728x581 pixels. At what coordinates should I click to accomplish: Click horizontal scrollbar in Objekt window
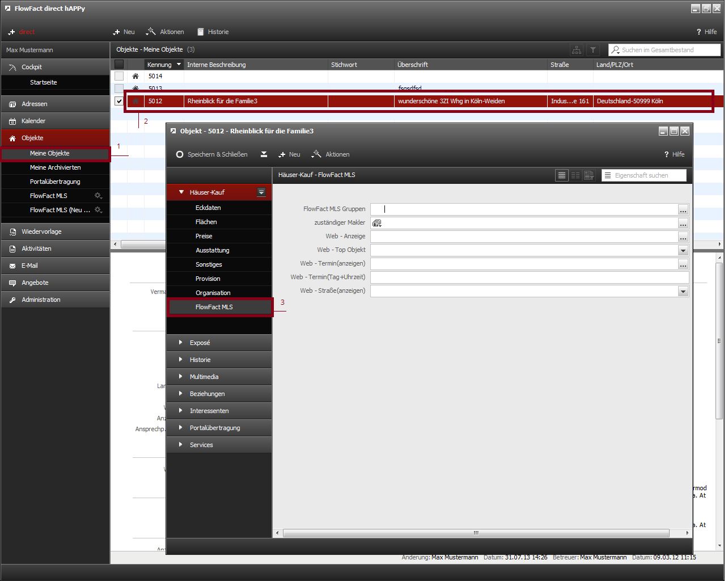pyautogui.click(x=476, y=533)
